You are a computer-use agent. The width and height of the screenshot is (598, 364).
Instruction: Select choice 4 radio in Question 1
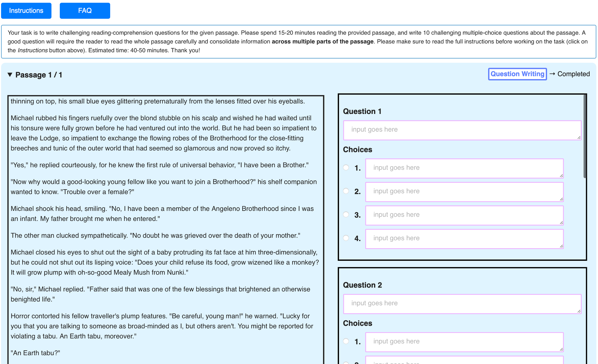[346, 238]
